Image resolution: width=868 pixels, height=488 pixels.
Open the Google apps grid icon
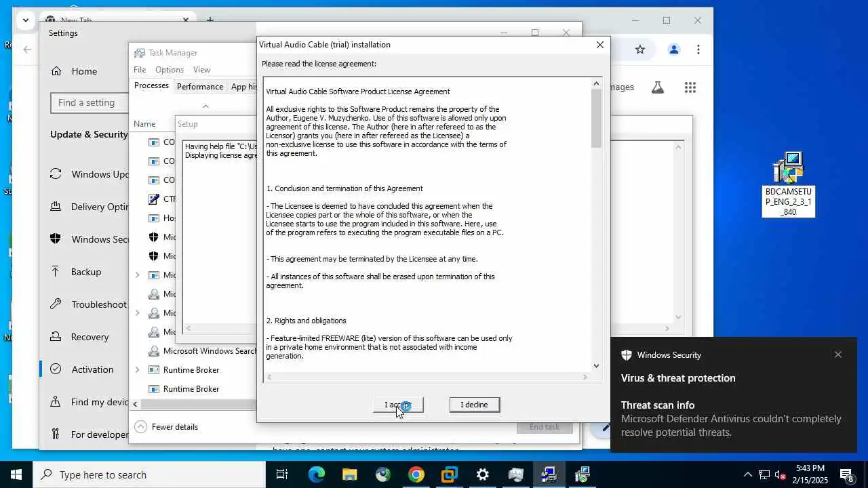point(690,87)
